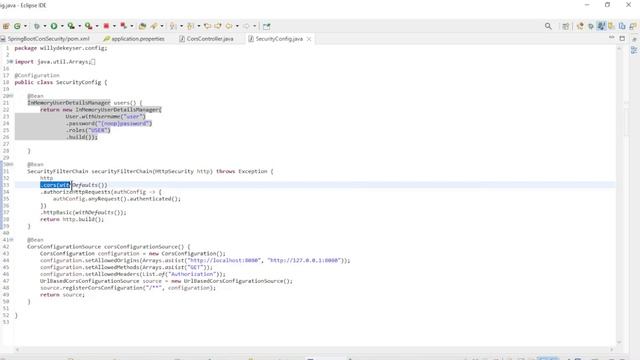Click the yellow perspective icon

[x=611, y=26]
